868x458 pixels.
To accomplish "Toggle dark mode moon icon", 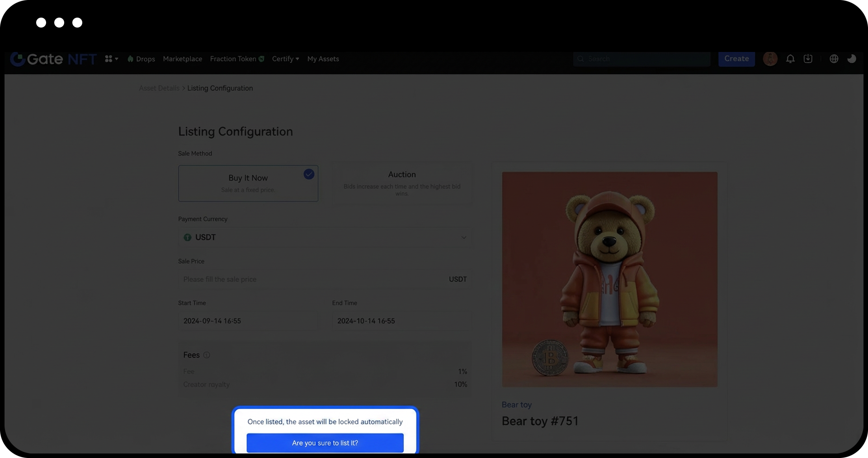I will pos(851,59).
